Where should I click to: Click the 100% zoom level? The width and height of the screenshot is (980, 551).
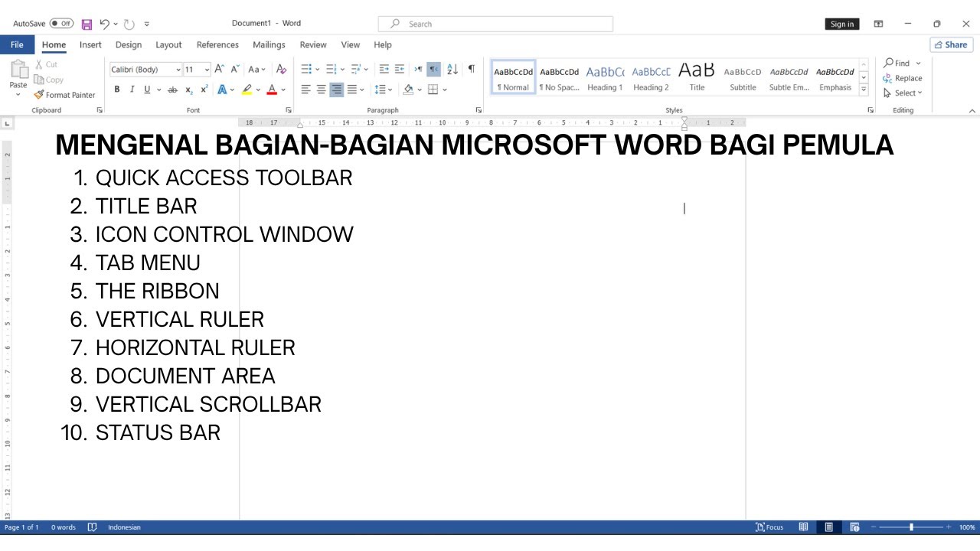[967, 527]
